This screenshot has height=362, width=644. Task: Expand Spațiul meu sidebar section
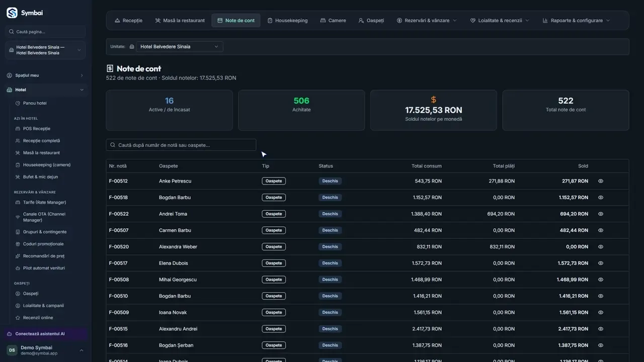[45, 75]
